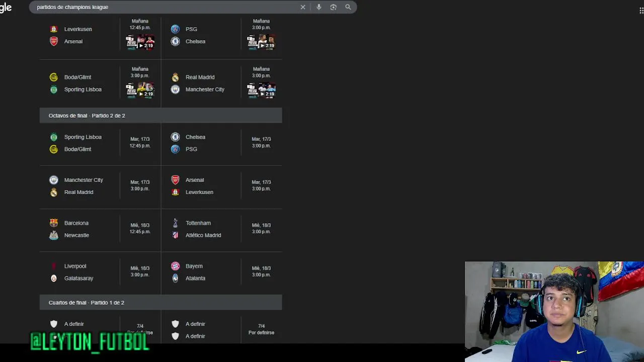Open the Atalanta team name
Viewport: 644px width, 362px height.
tap(195, 278)
